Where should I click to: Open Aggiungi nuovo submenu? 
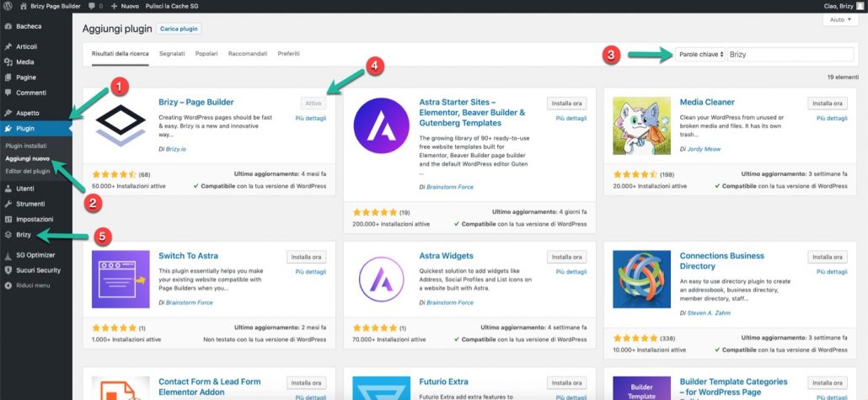point(28,158)
